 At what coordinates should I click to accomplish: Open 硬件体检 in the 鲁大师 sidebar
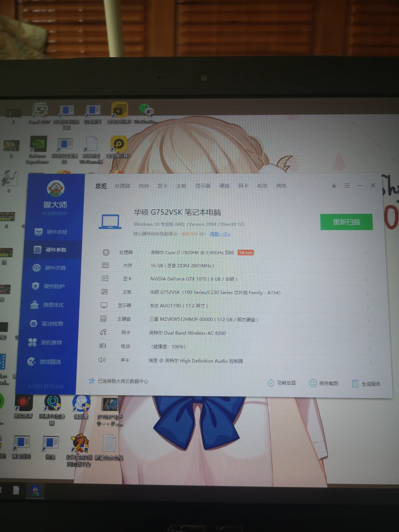tap(51, 232)
